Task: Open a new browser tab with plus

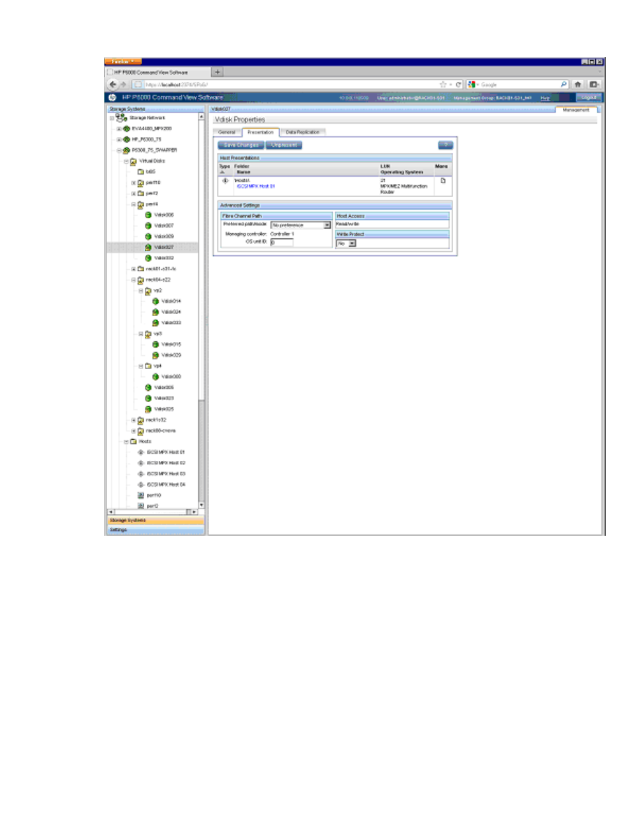Action: click(218, 72)
